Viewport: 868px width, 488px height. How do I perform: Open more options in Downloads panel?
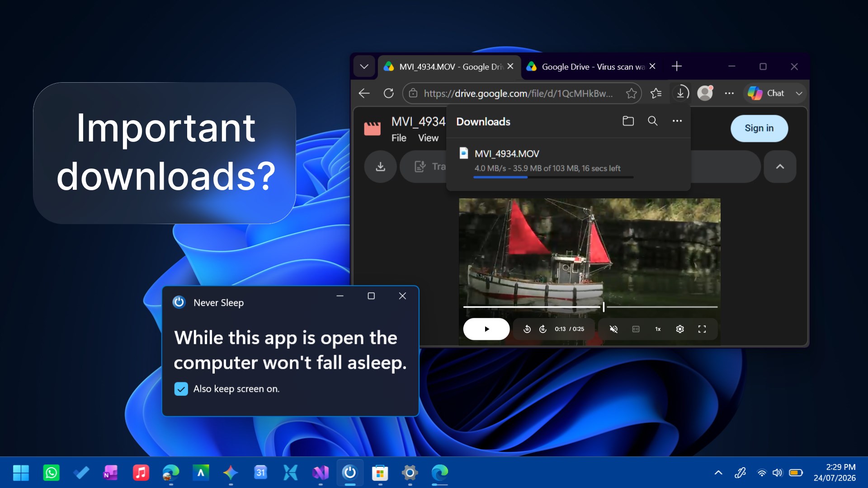point(677,121)
